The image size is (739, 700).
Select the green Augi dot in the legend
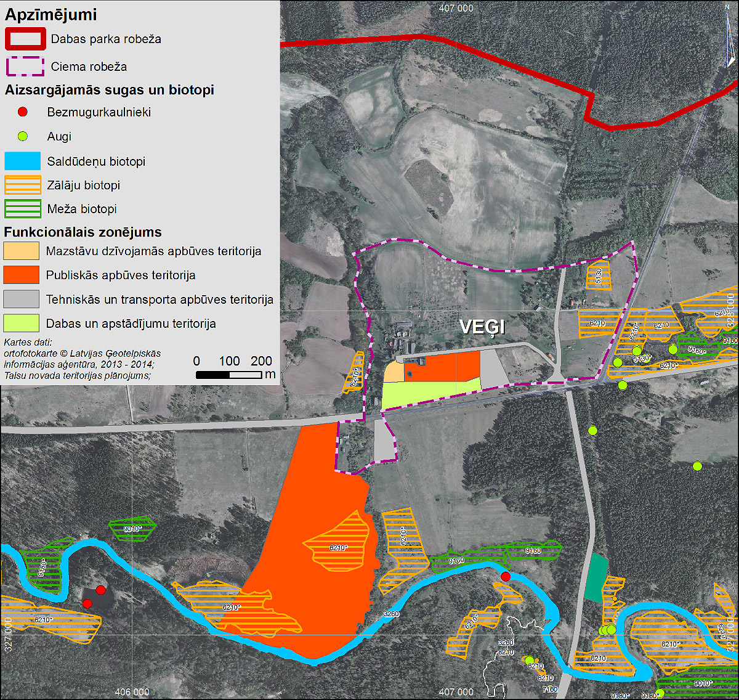[x=23, y=136]
